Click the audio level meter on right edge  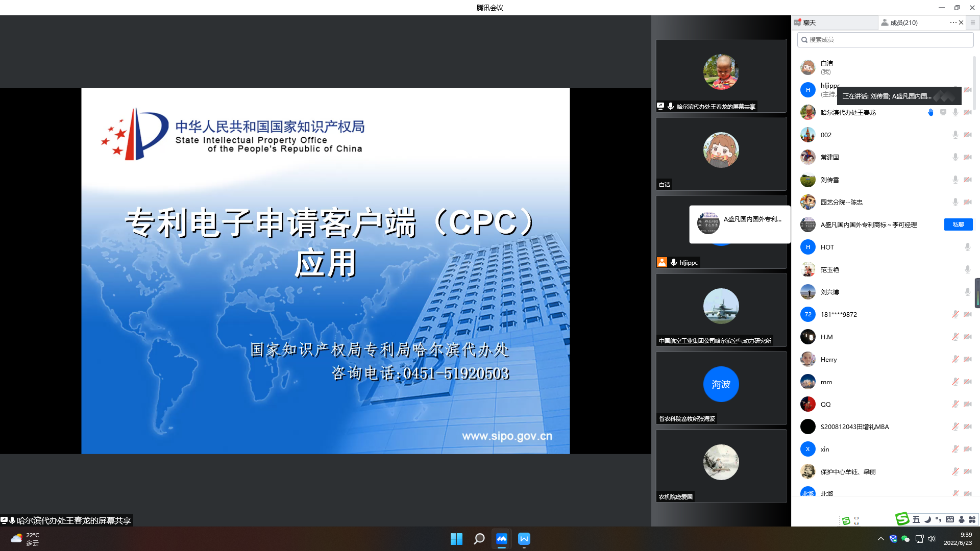pos(977,293)
